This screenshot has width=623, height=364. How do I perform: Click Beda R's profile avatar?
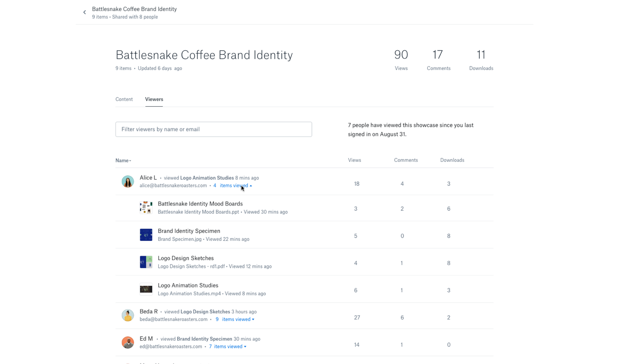tap(127, 315)
